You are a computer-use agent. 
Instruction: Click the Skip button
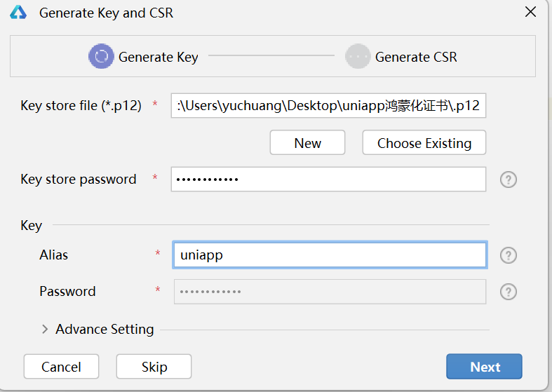[x=154, y=367]
